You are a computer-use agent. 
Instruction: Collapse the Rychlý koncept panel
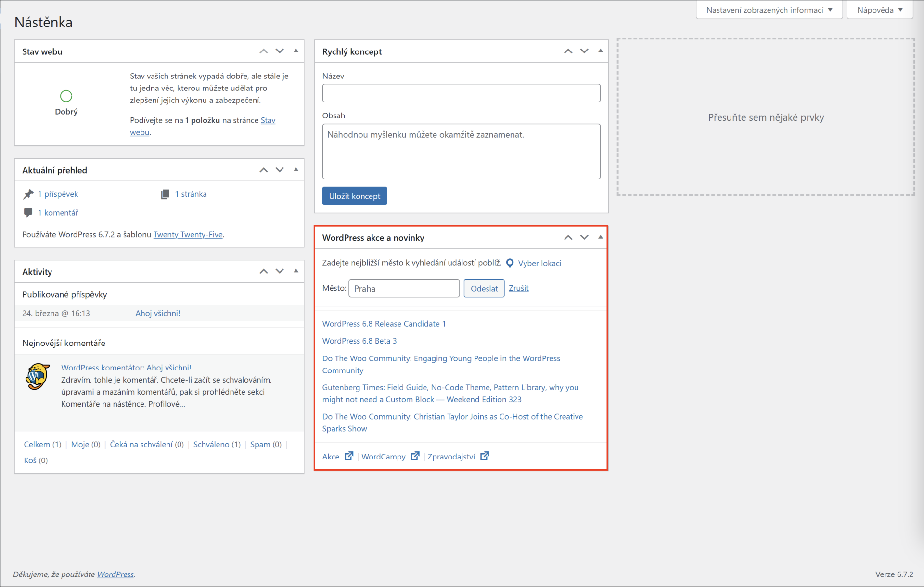(x=600, y=51)
